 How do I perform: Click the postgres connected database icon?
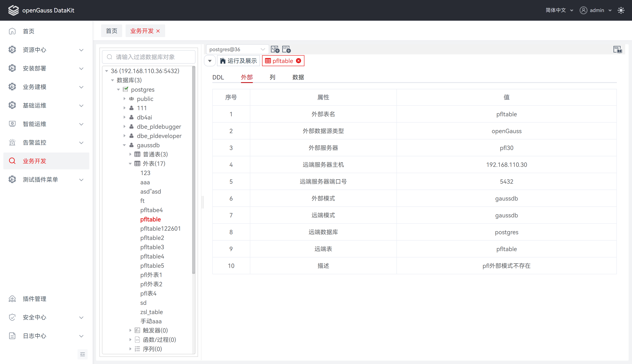[126, 89]
